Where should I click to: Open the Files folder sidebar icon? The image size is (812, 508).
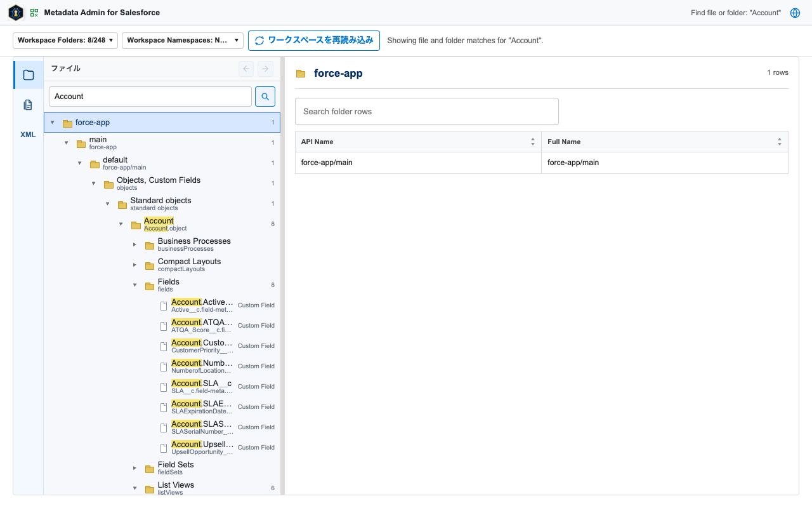coord(29,75)
